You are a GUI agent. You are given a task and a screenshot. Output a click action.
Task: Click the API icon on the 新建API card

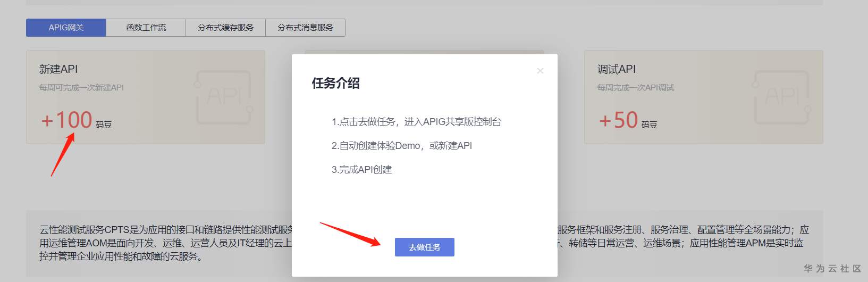coord(223,97)
